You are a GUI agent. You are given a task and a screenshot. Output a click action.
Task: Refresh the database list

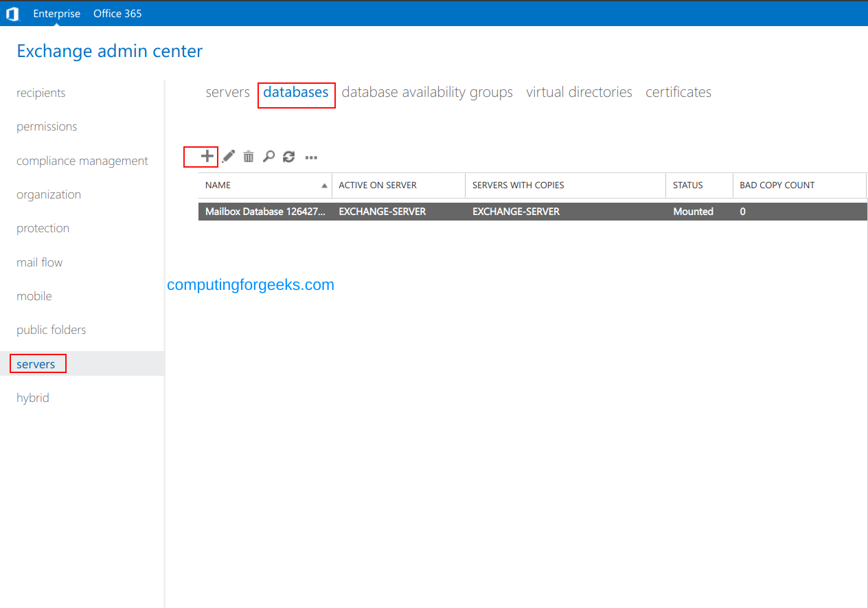point(288,157)
